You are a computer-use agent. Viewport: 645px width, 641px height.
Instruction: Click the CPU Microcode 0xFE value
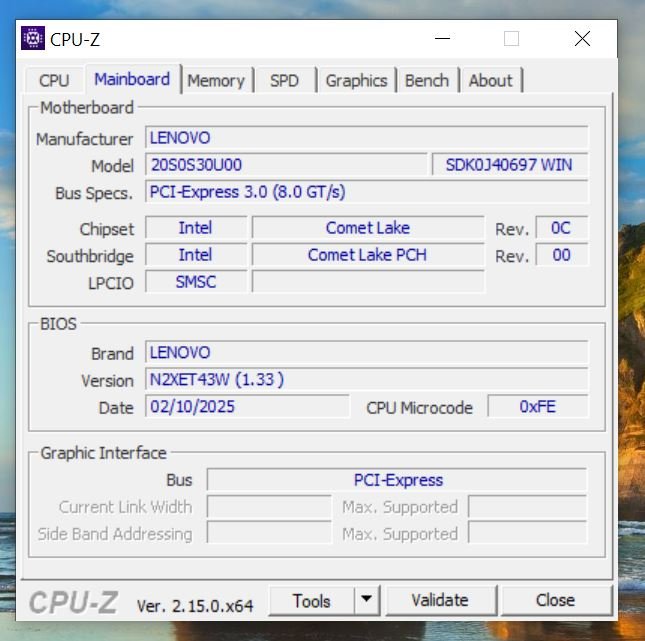point(538,406)
